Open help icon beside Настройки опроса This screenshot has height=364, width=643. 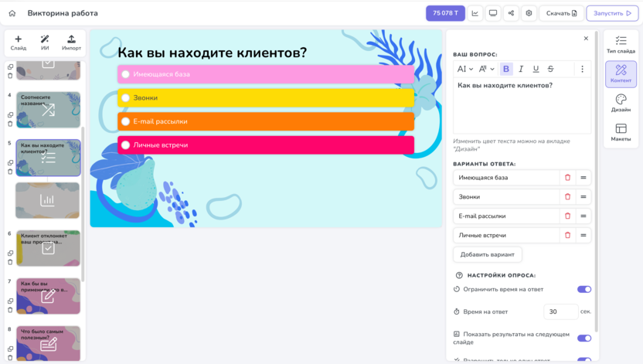459,275
